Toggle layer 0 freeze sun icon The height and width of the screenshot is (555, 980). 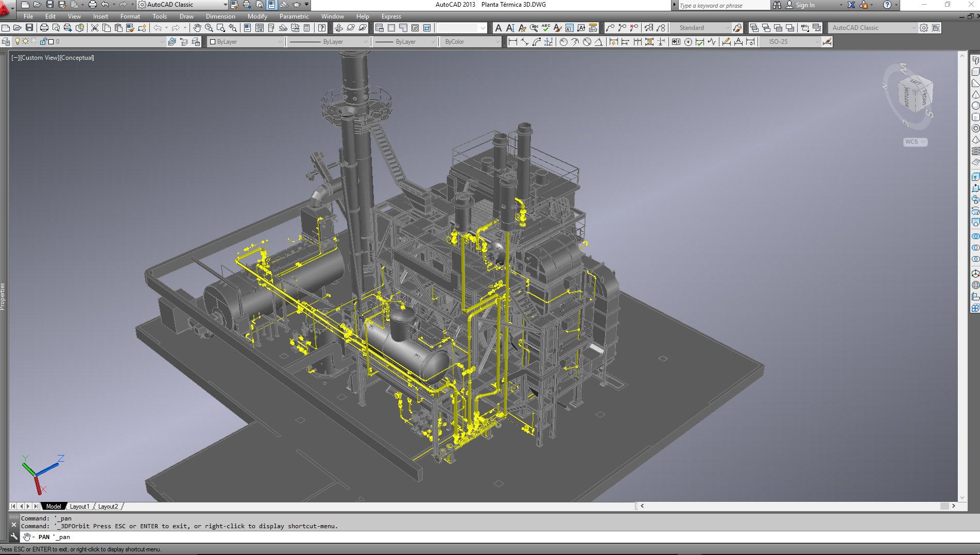coord(25,42)
